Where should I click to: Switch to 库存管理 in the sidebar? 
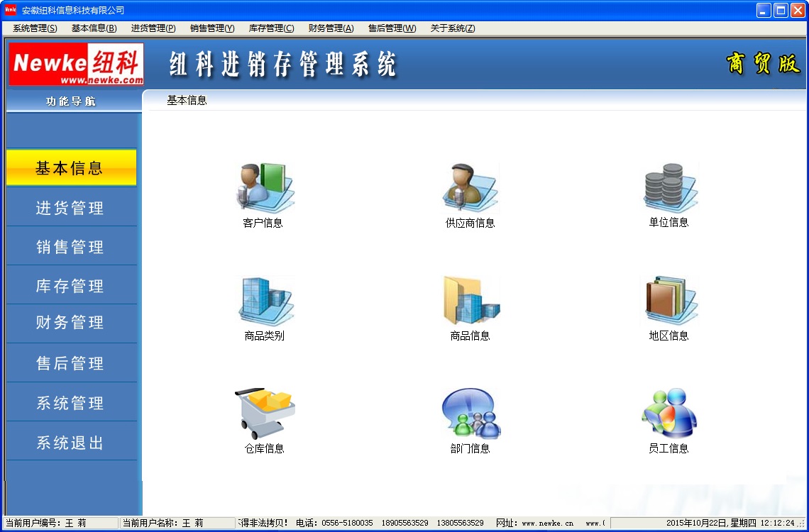(70, 286)
